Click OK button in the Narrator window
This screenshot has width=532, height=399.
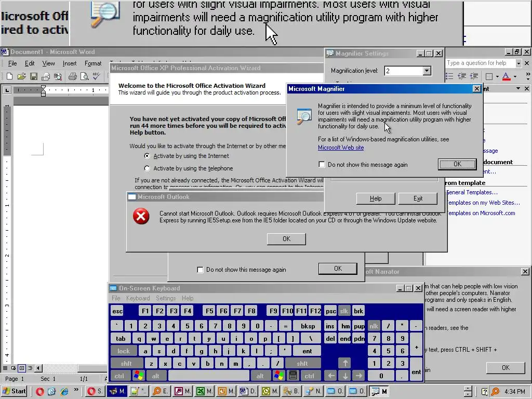coord(506,368)
